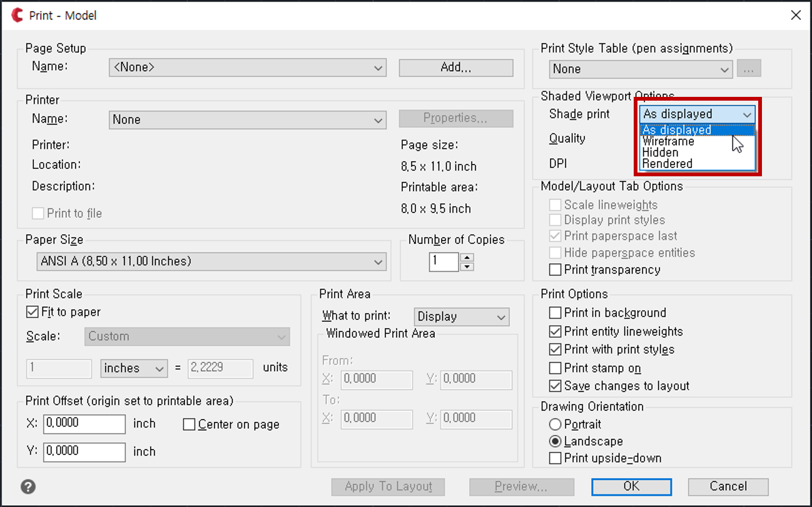Close the Print dialog window
This screenshot has width=812, height=507.
[x=795, y=15]
